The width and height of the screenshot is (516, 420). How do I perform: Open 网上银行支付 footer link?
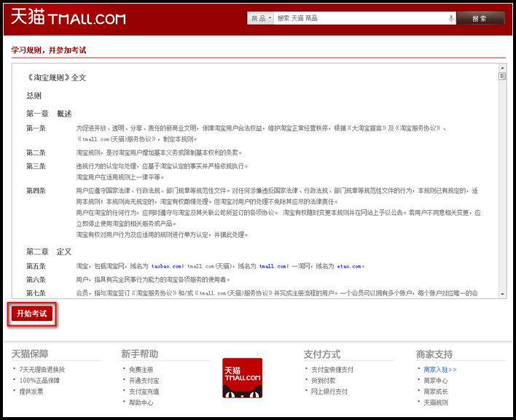click(329, 392)
